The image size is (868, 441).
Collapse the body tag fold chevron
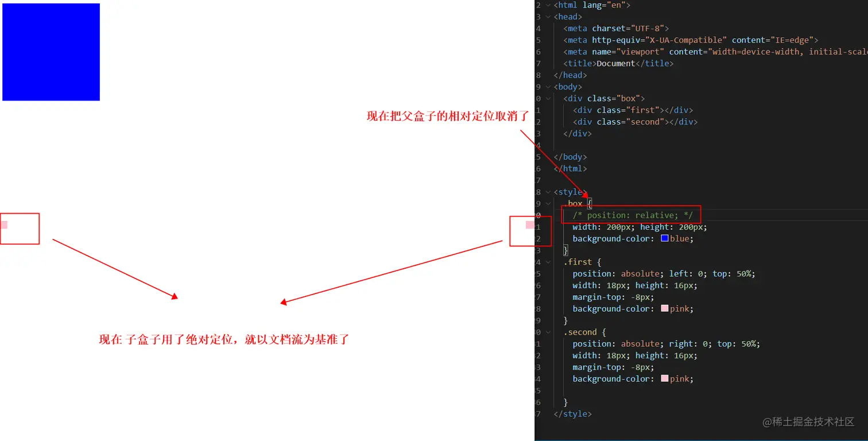[x=548, y=87]
